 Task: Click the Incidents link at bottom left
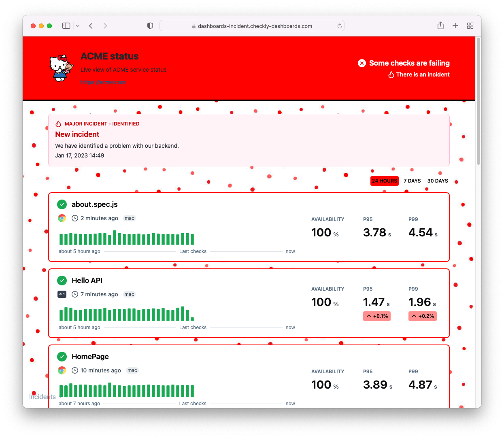[42, 397]
